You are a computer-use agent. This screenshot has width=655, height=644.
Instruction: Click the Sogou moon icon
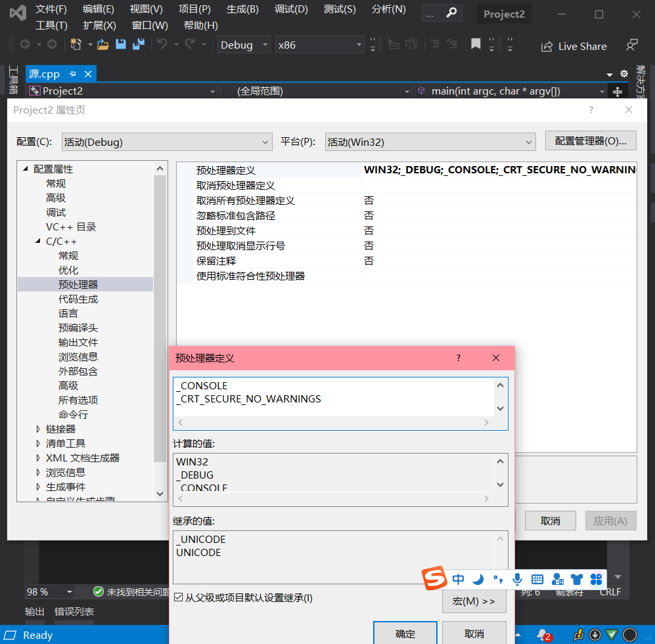[x=478, y=579]
